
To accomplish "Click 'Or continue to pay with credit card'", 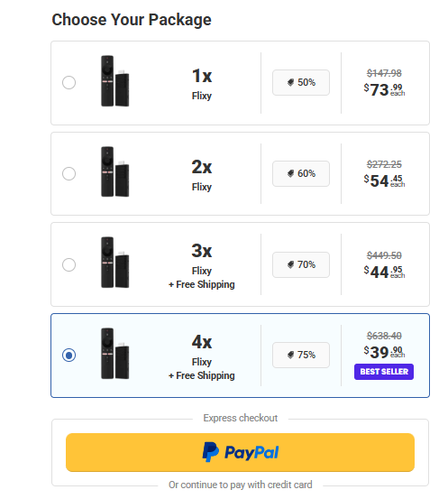I will pyautogui.click(x=241, y=485).
